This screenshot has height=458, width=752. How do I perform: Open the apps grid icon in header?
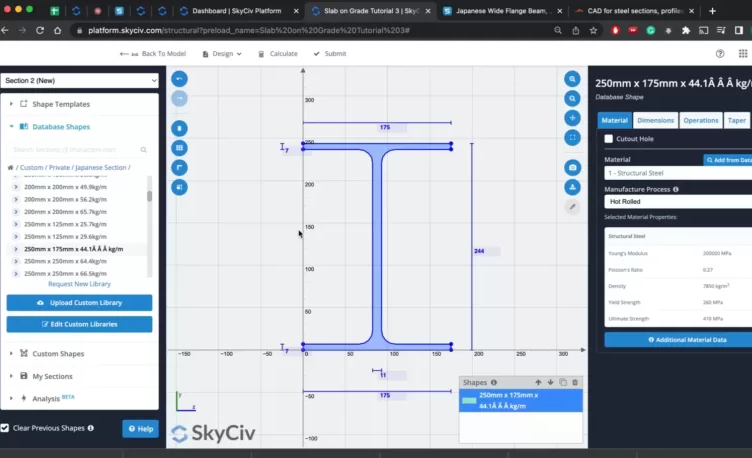tap(743, 54)
